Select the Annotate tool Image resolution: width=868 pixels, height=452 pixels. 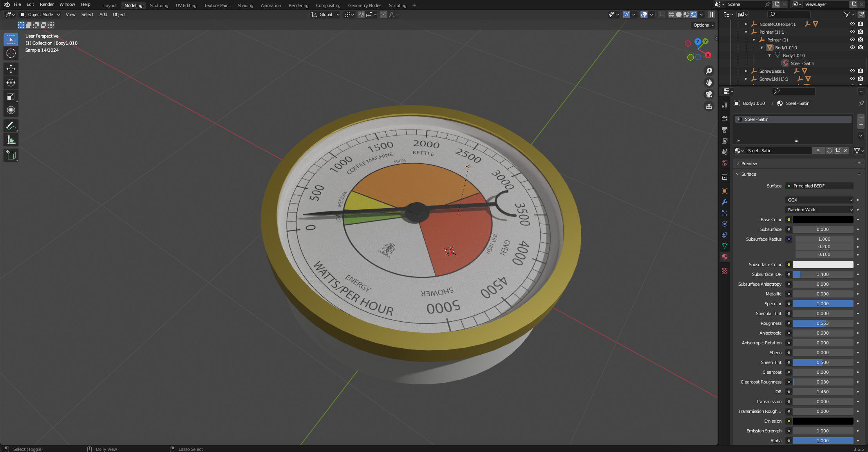pyautogui.click(x=11, y=126)
